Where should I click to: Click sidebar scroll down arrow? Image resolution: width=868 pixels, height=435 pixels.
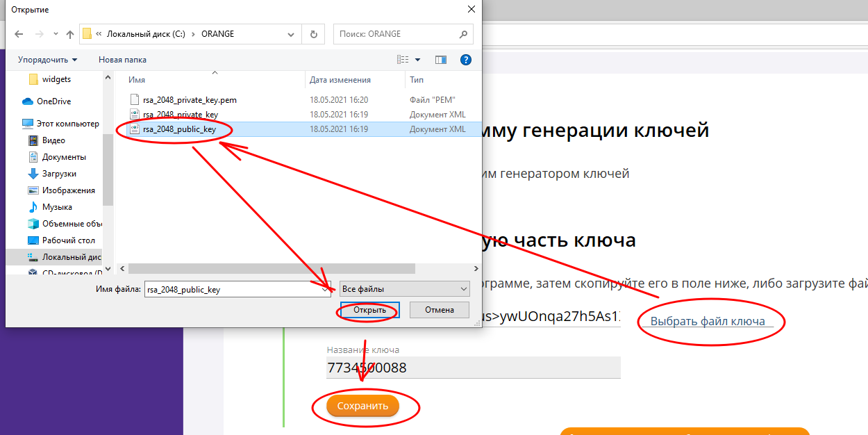pyautogui.click(x=108, y=268)
